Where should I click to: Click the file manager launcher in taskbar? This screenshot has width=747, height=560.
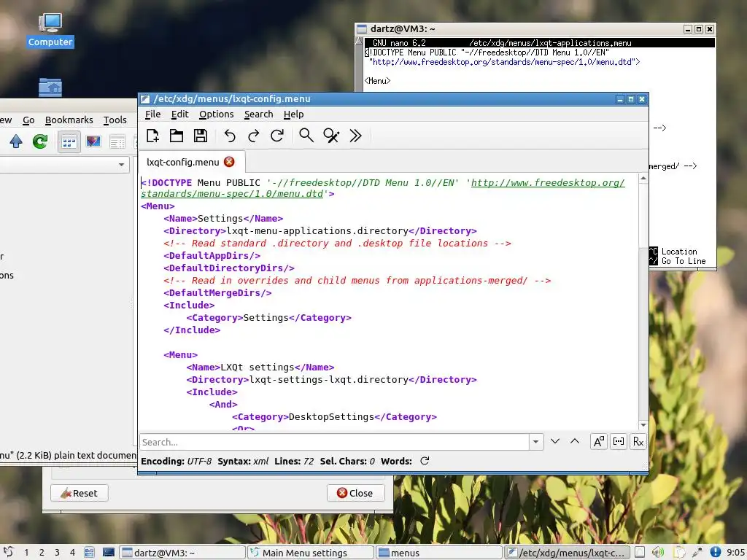[89, 553]
